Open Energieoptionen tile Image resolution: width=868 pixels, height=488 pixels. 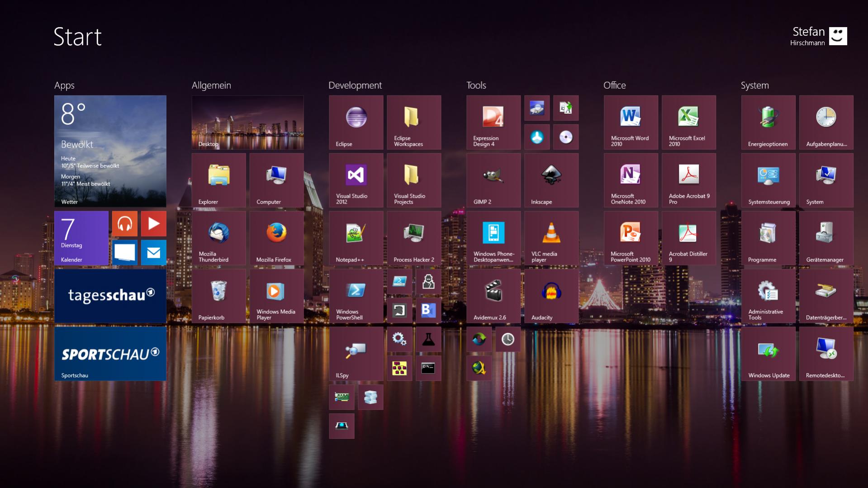click(768, 122)
